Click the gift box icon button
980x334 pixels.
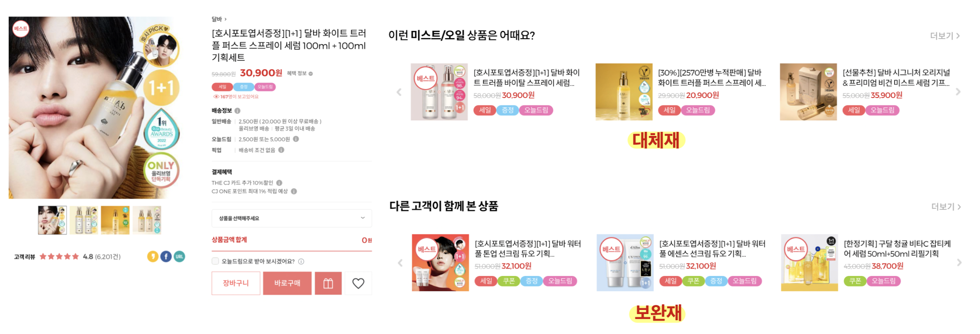click(328, 283)
